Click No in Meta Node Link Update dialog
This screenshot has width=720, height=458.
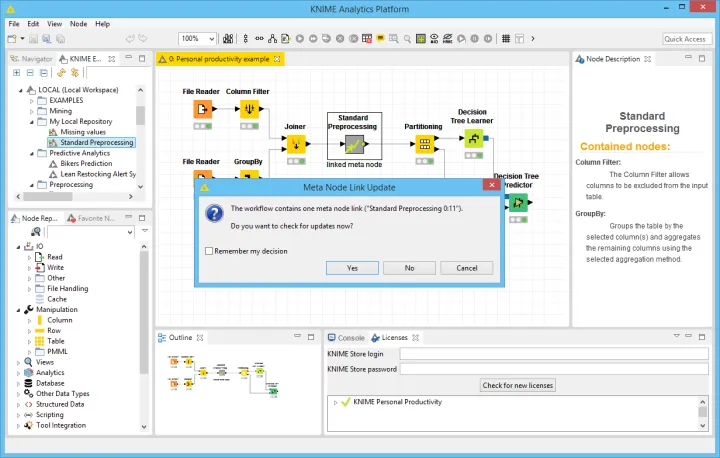pos(409,268)
